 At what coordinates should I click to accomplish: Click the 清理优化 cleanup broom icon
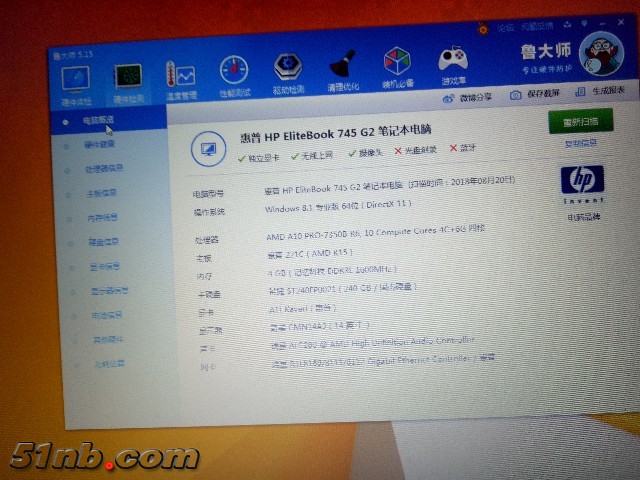[x=342, y=68]
